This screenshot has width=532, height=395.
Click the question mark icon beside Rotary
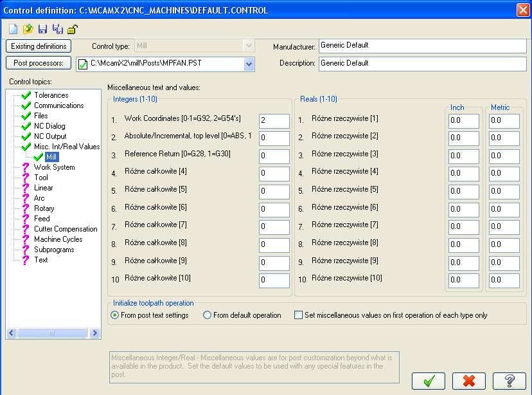click(x=26, y=208)
